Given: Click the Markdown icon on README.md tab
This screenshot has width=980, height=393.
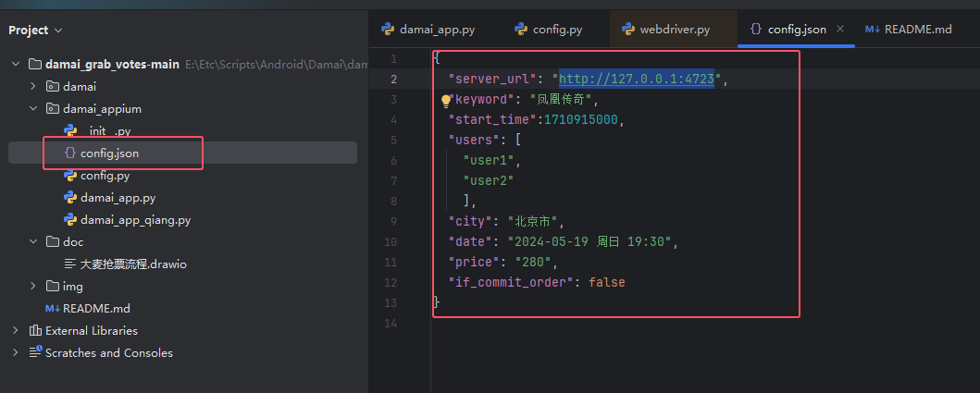Looking at the screenshot, I should (x=873, y=30).
